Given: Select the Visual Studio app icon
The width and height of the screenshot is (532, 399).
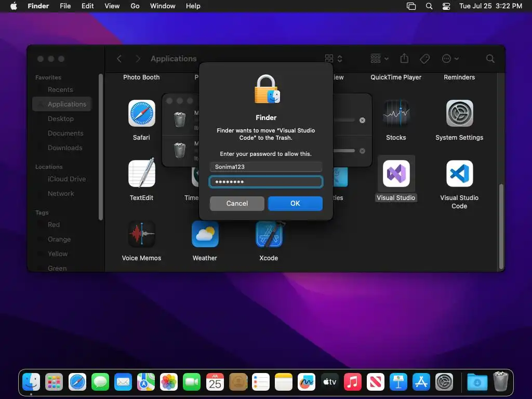Looking at the screenshot, I should point(396,174).
